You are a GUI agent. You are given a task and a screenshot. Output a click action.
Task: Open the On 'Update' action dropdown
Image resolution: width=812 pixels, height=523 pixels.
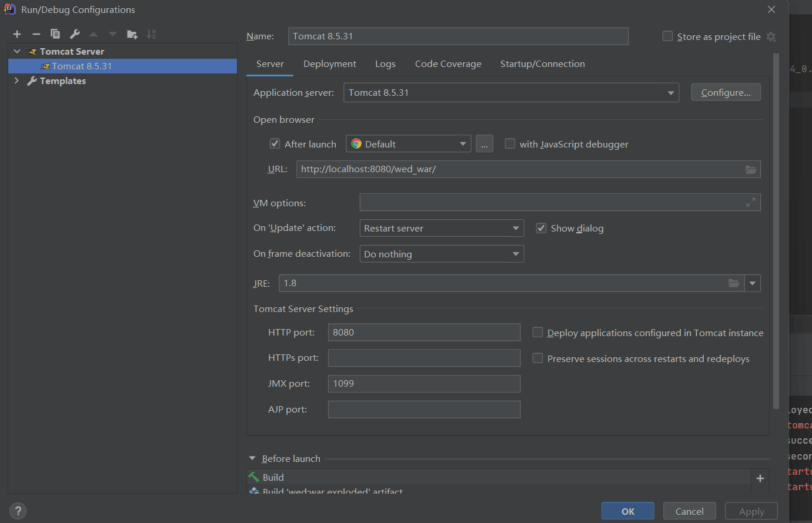pos(442,228)
